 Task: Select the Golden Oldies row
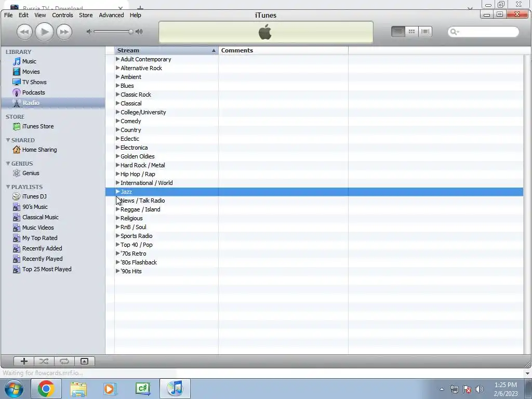[314, 156]
